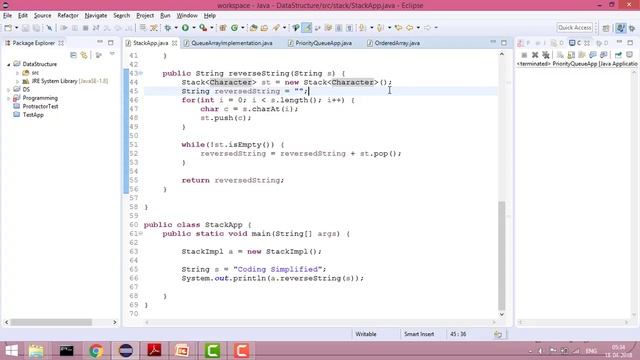Open the Window menu
Image resolution: width=640 pixels, height=360 pixels.
click(187, 16)
